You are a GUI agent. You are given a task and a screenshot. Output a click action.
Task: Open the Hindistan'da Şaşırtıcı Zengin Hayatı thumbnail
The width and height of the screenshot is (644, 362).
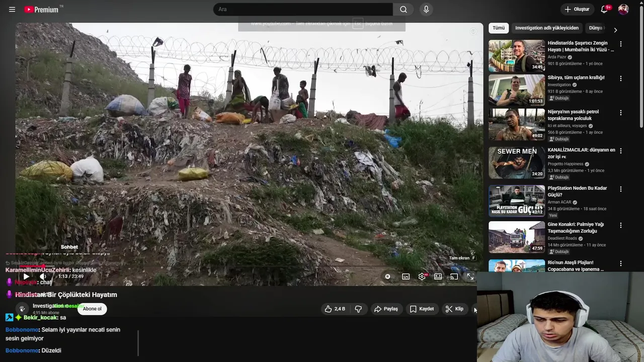click(517, 56)
